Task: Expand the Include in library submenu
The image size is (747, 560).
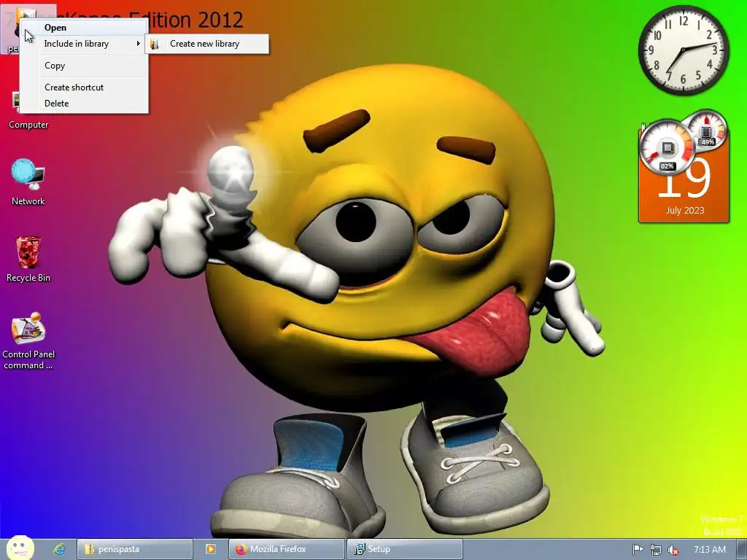Action: pos(84,44)
